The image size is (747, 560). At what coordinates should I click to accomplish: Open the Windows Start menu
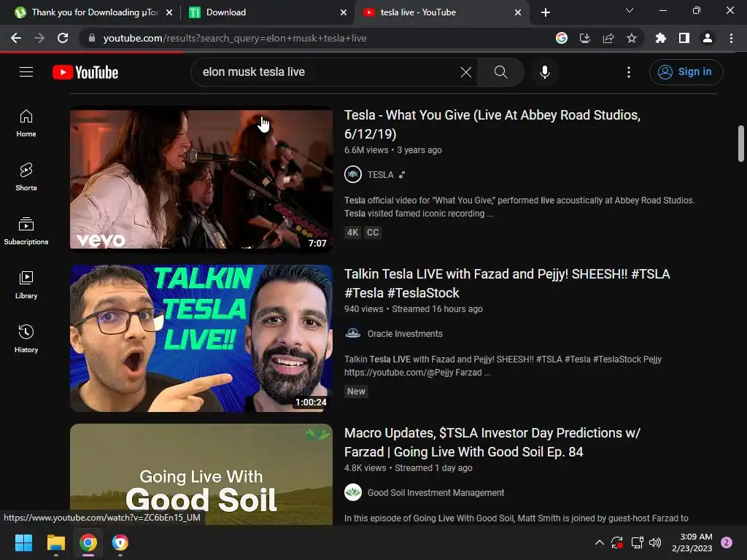23,542
